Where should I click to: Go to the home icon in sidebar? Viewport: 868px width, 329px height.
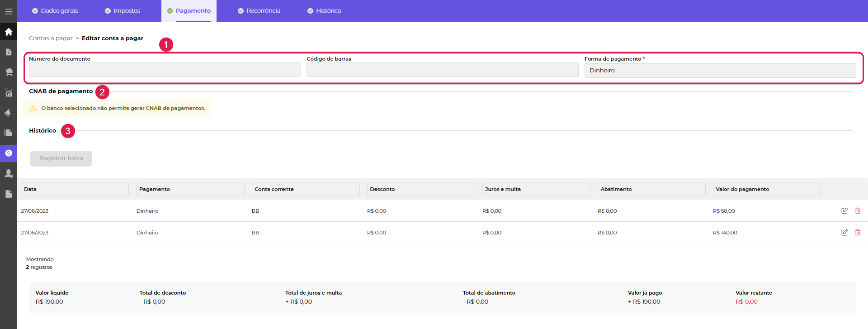point(9,32)
